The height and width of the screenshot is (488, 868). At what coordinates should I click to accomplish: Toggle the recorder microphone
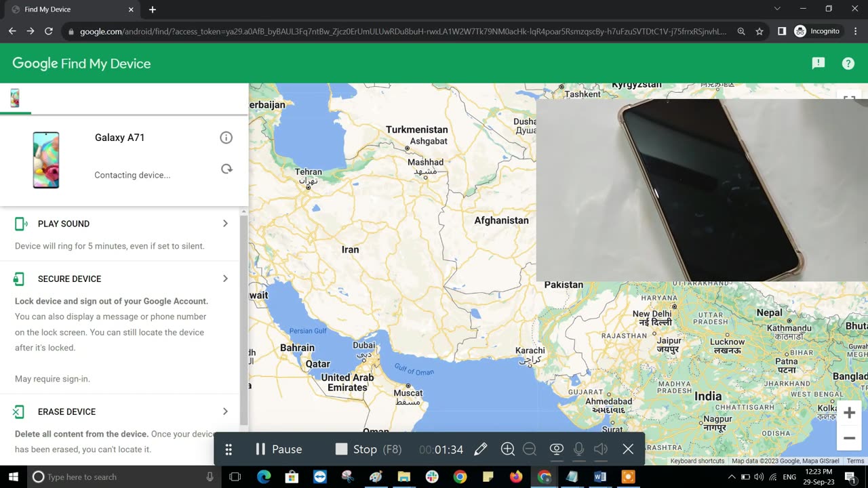coord(578,449)
